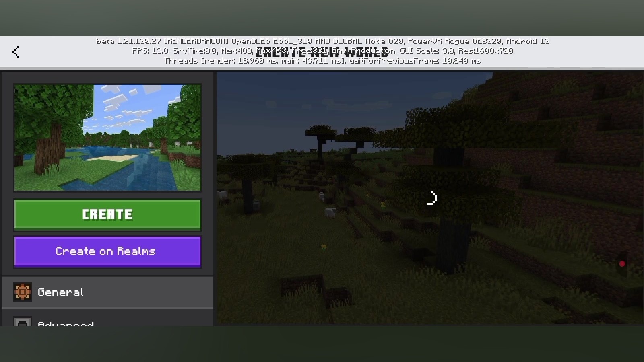
Task: Click the Threads render debug line
Action: [322, 61]
